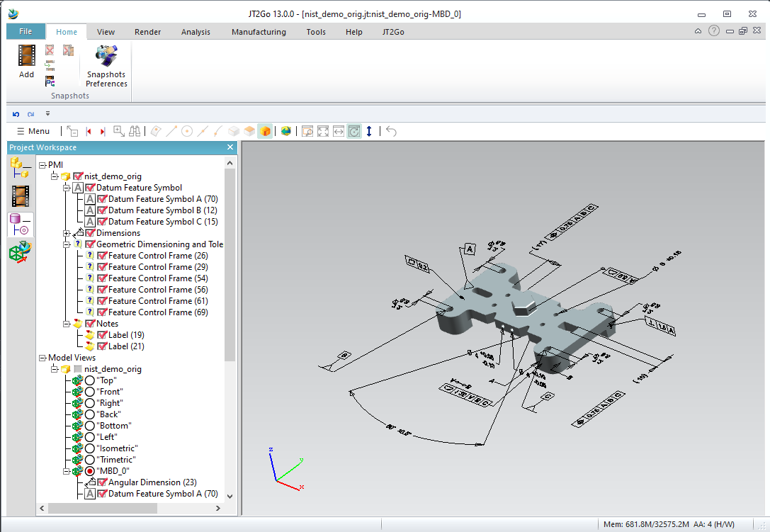Open the File tab
This screenshot has height=532, width=770.
pyautogui.click(x=26, y=31)
